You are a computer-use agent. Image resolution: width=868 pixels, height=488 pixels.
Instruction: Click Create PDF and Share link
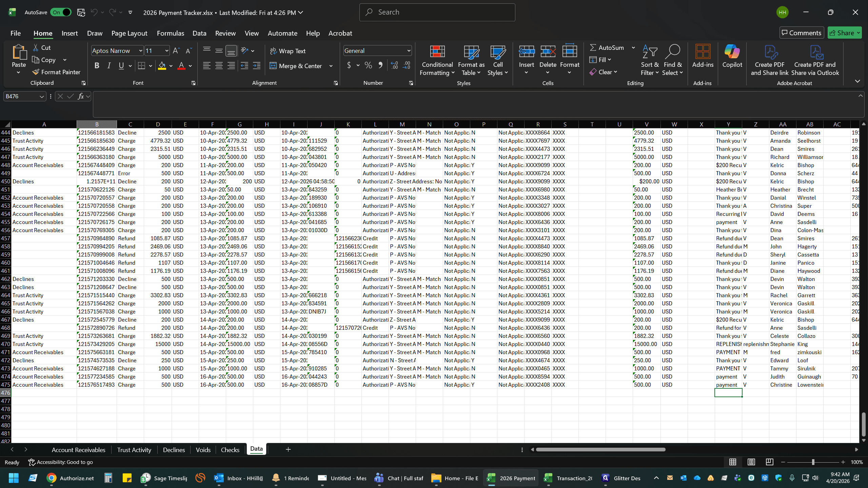click(x=770, y=60)
